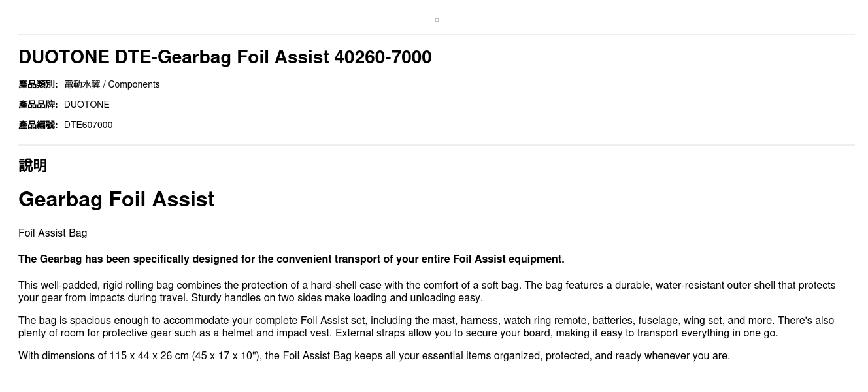Image resolution: width=868 pixels, height=392 pixels.
Task: Click the small broken image placeholder at top
Action: [437, 20]
